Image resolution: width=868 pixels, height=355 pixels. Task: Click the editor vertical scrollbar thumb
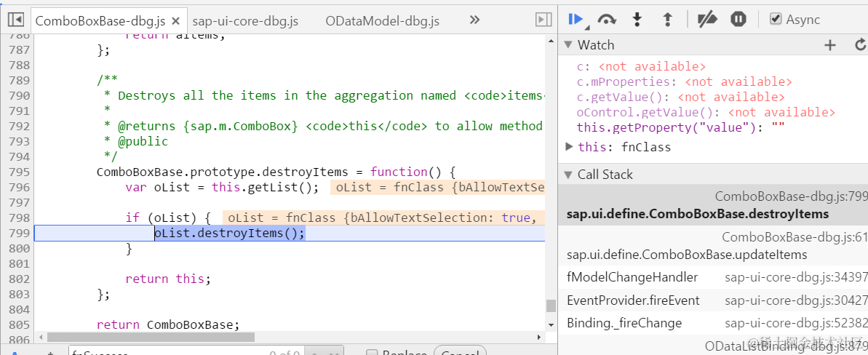coord(550,306)
